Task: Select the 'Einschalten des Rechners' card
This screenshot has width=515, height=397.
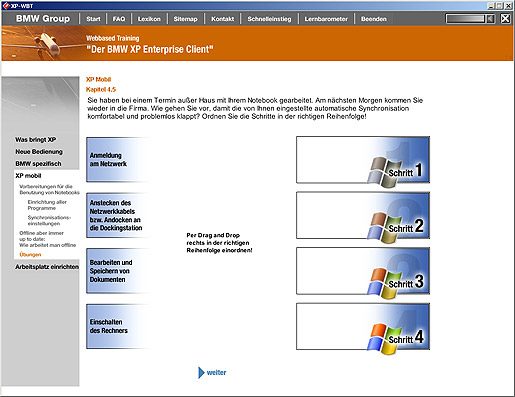Action: tap(117, 326)
